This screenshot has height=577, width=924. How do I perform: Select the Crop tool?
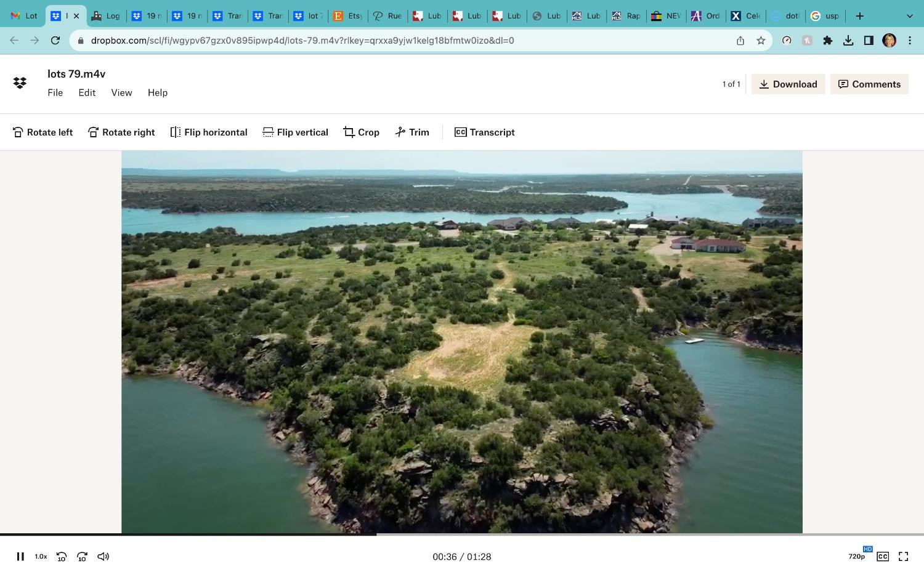click(x=362, y=132)
